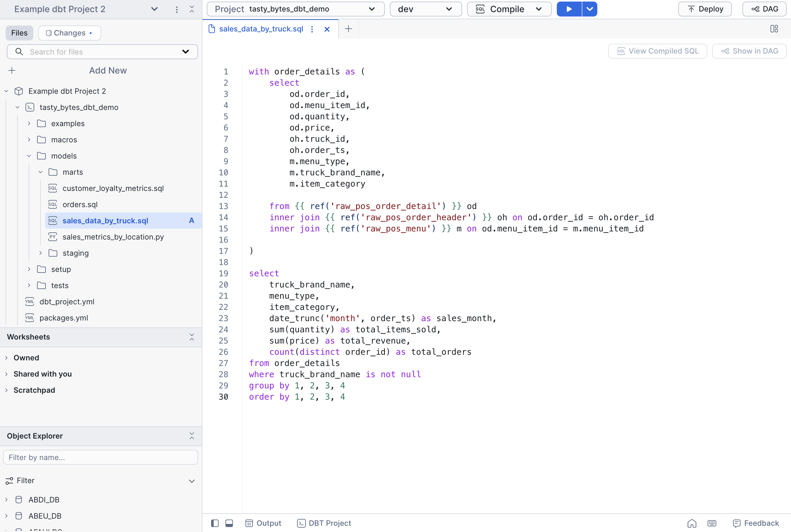
Task: Open the Output panel
Action: coord(263,524)
